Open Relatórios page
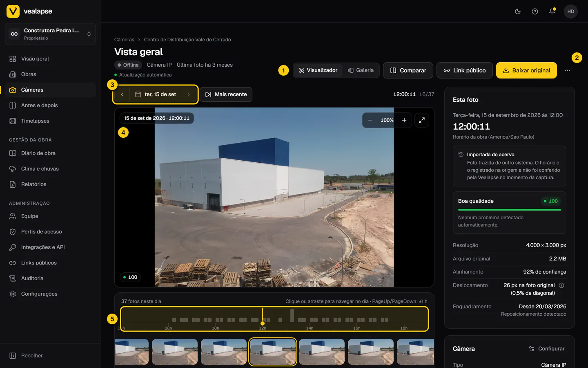588x368 pixels. (51, 184)
